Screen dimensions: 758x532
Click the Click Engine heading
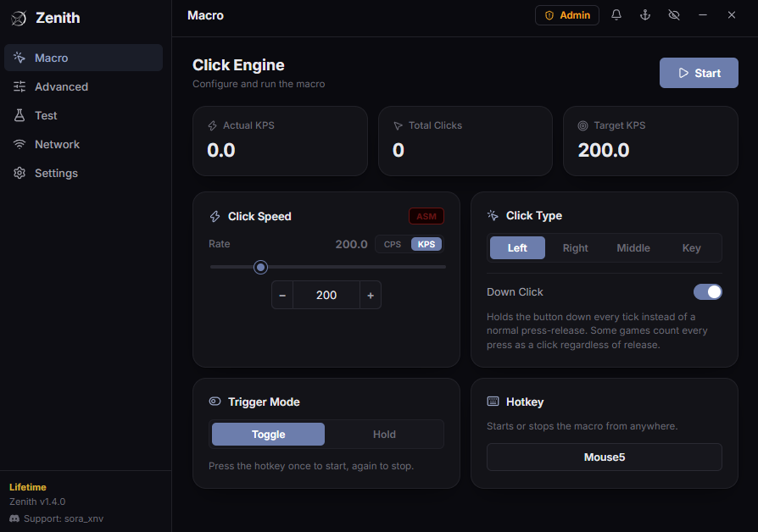[x=238, y=65]
